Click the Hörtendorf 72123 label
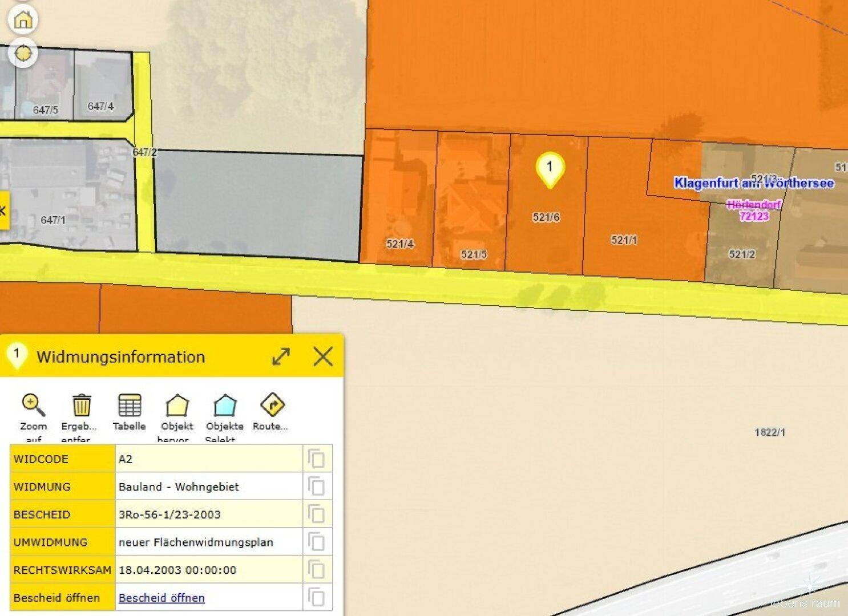 [754, 210]
